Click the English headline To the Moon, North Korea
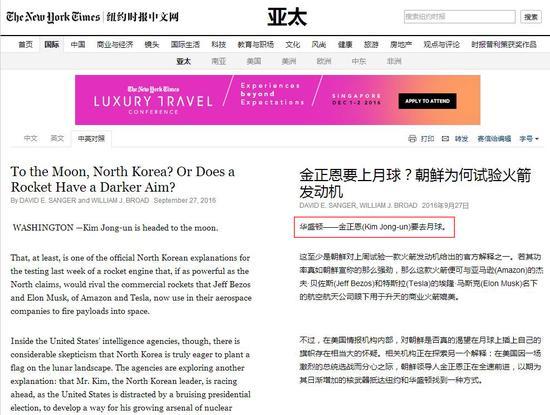 point(123,179)
